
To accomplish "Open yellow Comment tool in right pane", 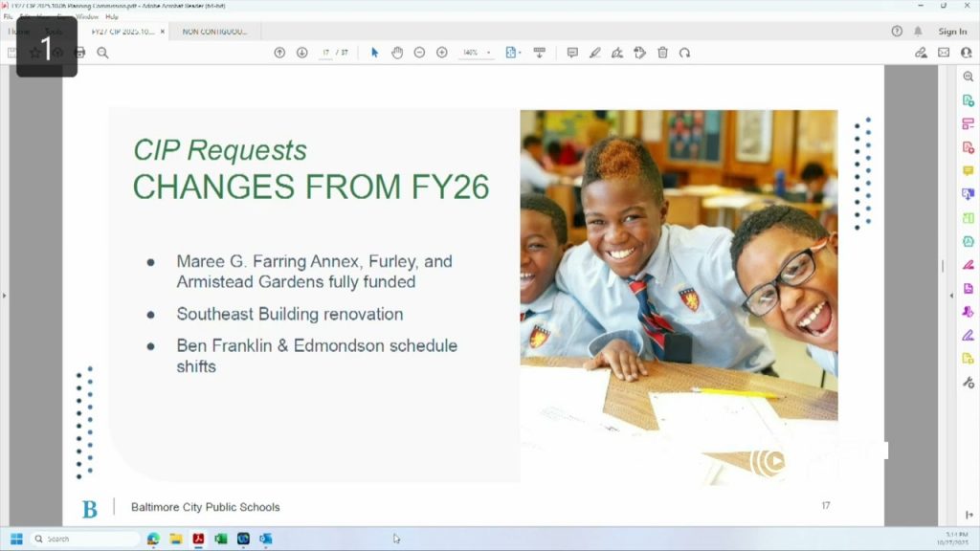I will click(969, 170).
